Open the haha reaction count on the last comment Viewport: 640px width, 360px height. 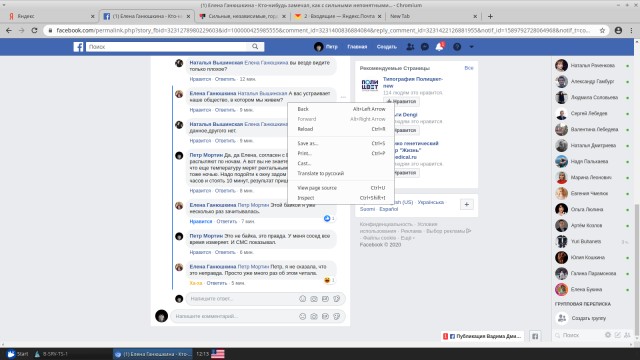(329, 280)
